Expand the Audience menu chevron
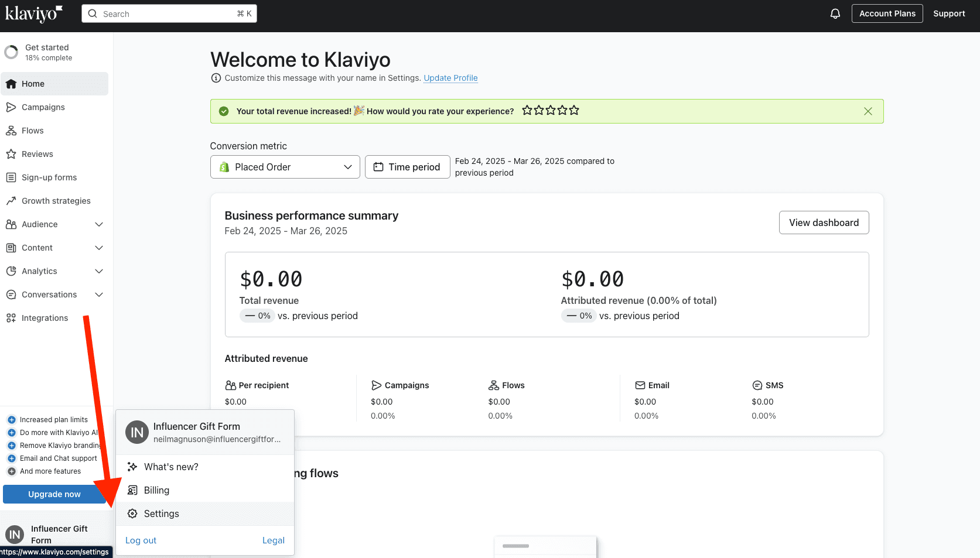 coord(99,224)
